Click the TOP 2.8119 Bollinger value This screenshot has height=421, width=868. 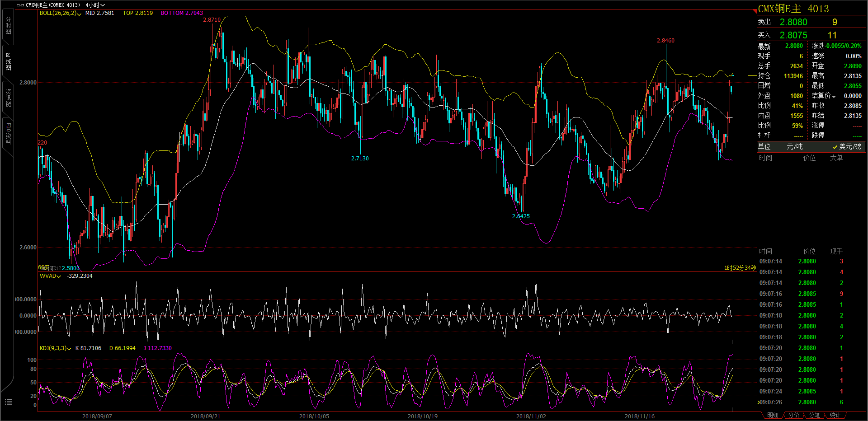tap(138, 13)
